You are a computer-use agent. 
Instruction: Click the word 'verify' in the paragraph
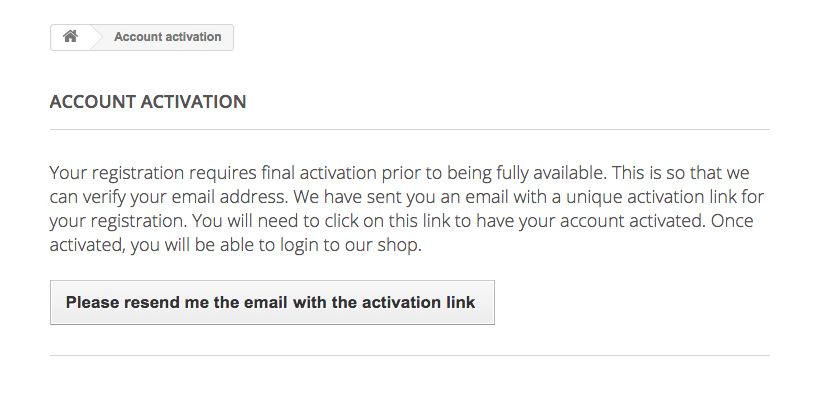(x=102, y=197)
